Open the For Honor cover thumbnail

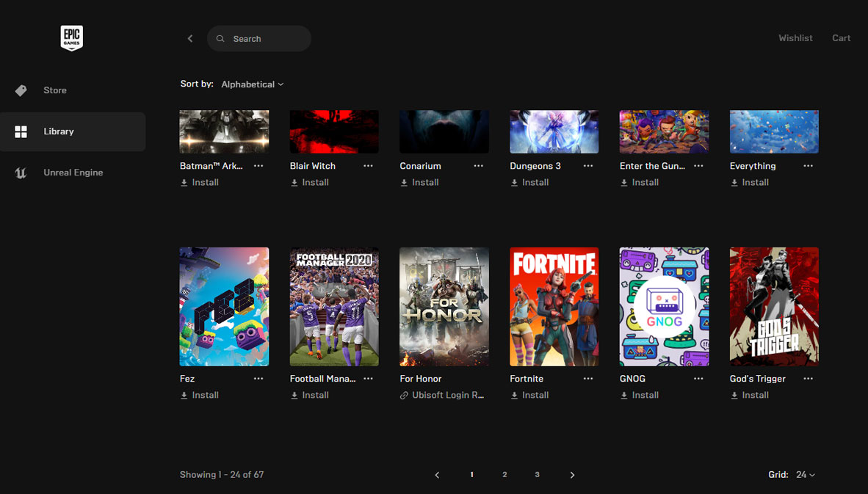tap(444, 307)
